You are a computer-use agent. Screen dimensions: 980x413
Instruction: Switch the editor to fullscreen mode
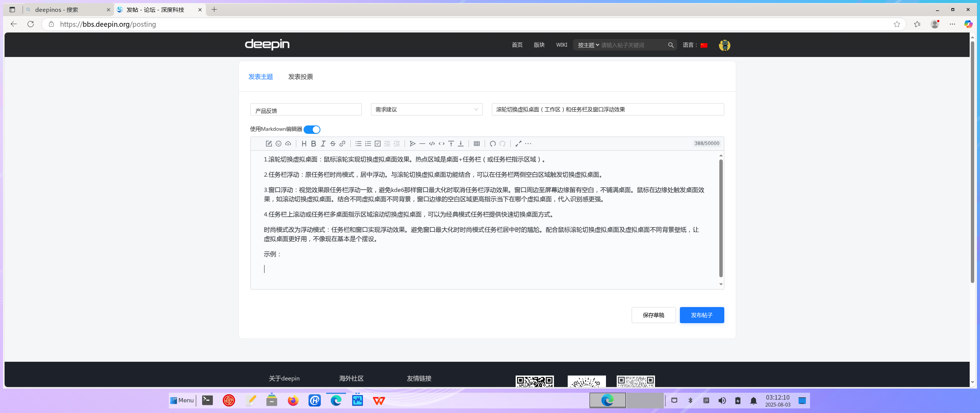coord(518,144)
